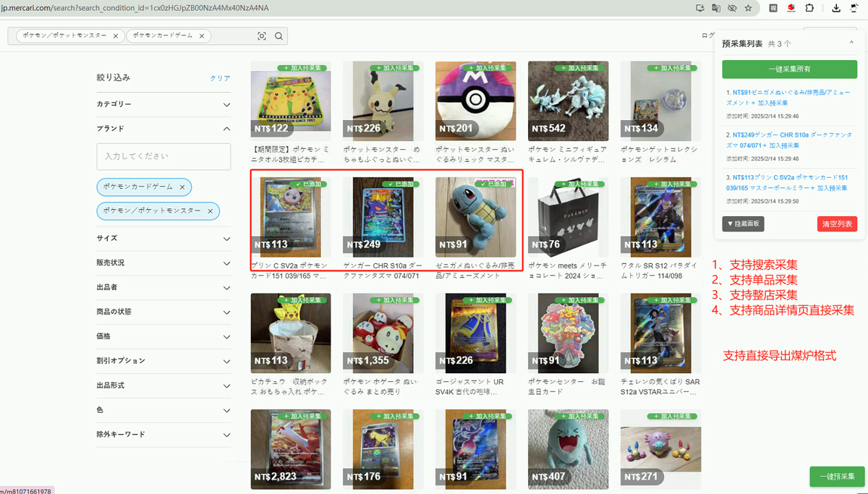Expand the カテゴリー filter section

226,104
